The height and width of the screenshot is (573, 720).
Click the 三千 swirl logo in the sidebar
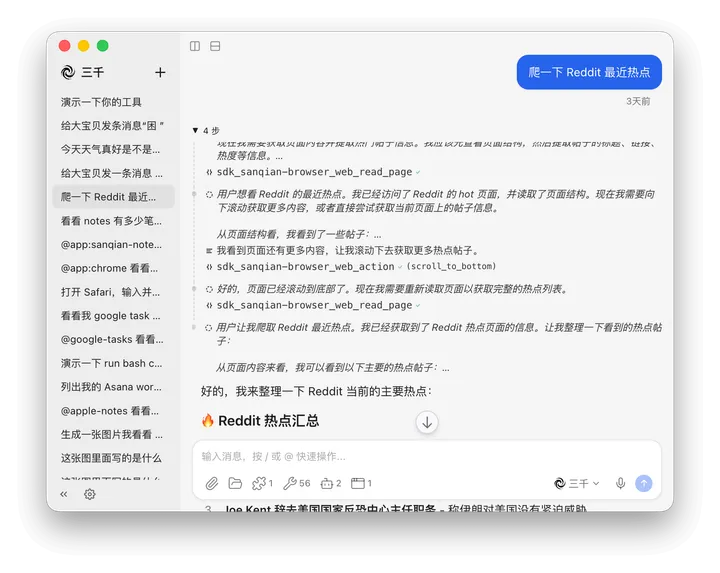coord(68,72)
